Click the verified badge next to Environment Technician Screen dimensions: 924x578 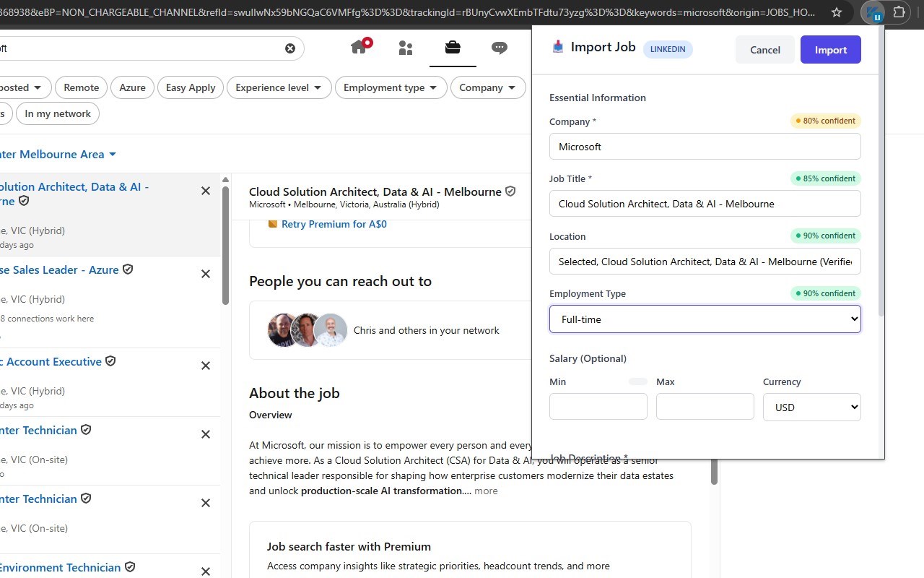(x=130, y=567)
